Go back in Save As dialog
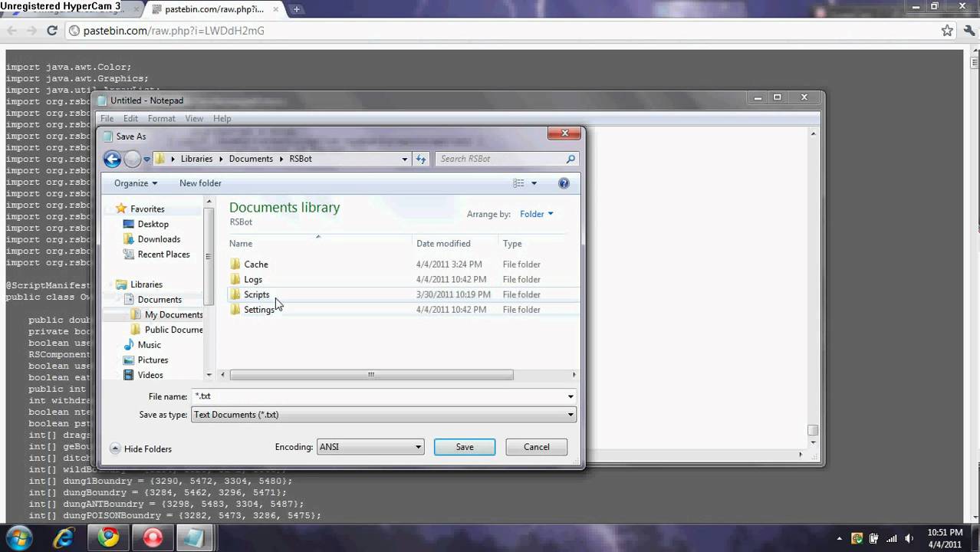Viewport: 980px width, 552px height. coord(112,159)
